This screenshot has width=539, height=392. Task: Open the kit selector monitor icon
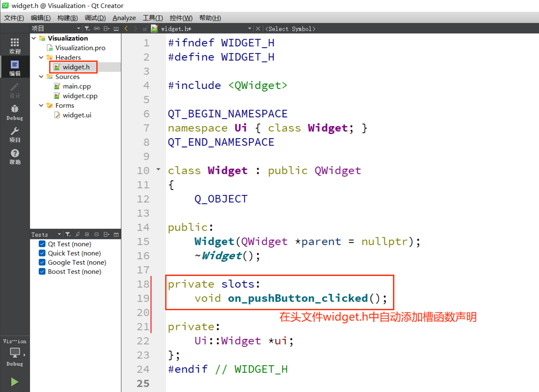(15, 352)
